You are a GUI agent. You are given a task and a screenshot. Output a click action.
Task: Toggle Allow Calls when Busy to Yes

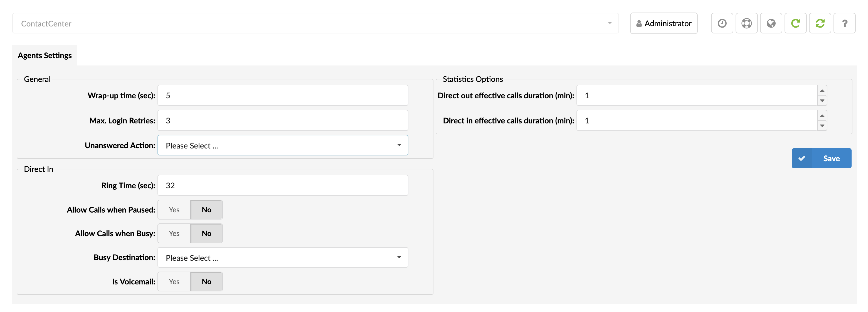coord(174,233)
